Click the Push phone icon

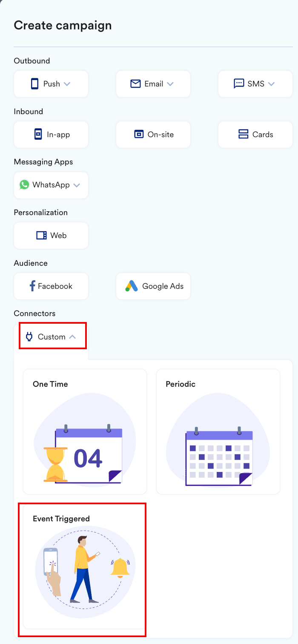tap(35, 84)
